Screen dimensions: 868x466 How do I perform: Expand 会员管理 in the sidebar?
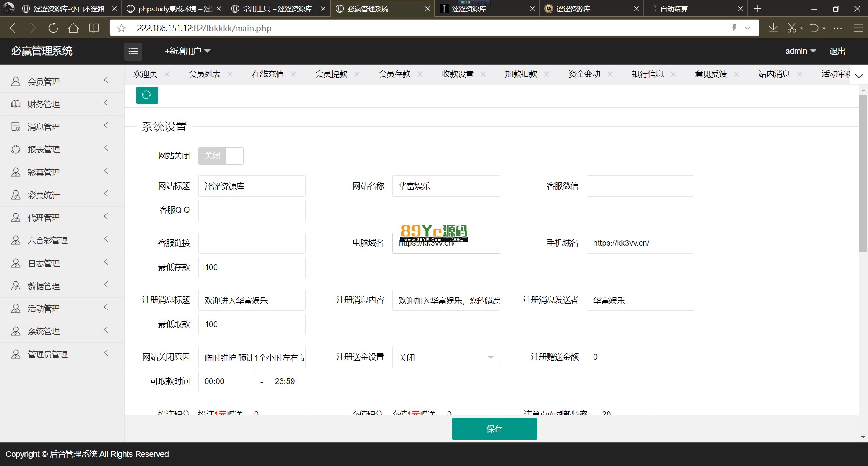pyautogui.click(x=62, y=81)
